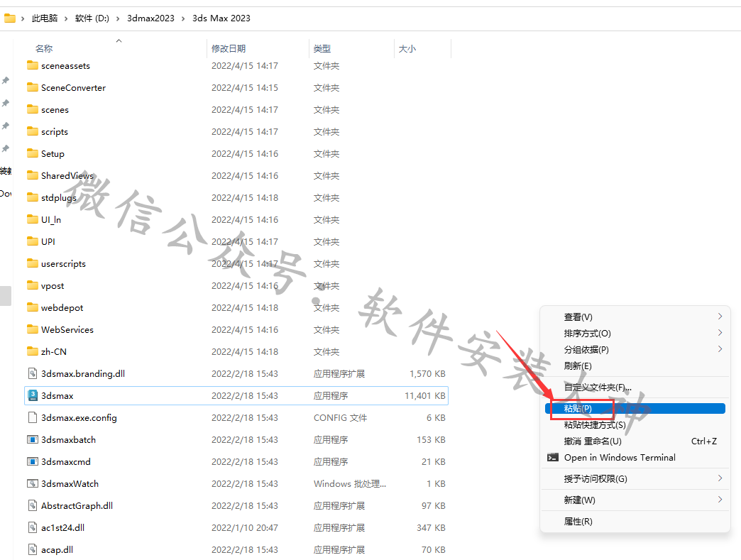The height and width of the screenshot is (560, 741).
Task: Choose 粘贴(P) from the context menu
Action: [635, 408]
